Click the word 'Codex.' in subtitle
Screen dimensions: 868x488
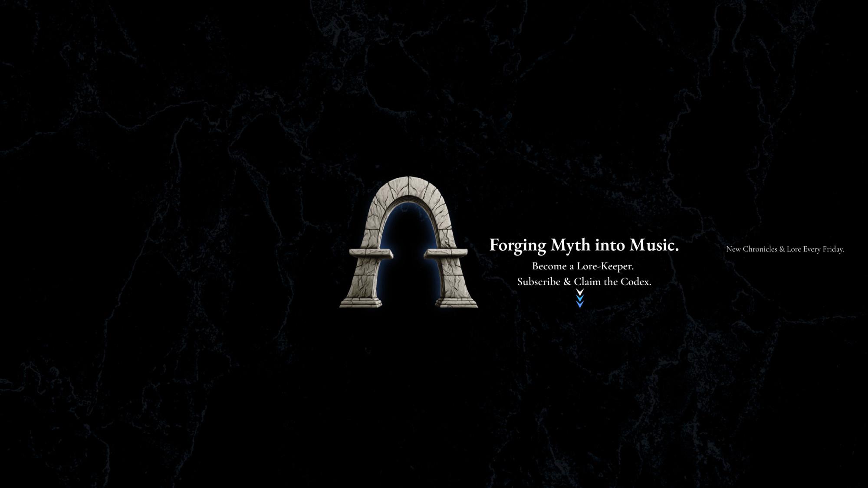(636, 282)
